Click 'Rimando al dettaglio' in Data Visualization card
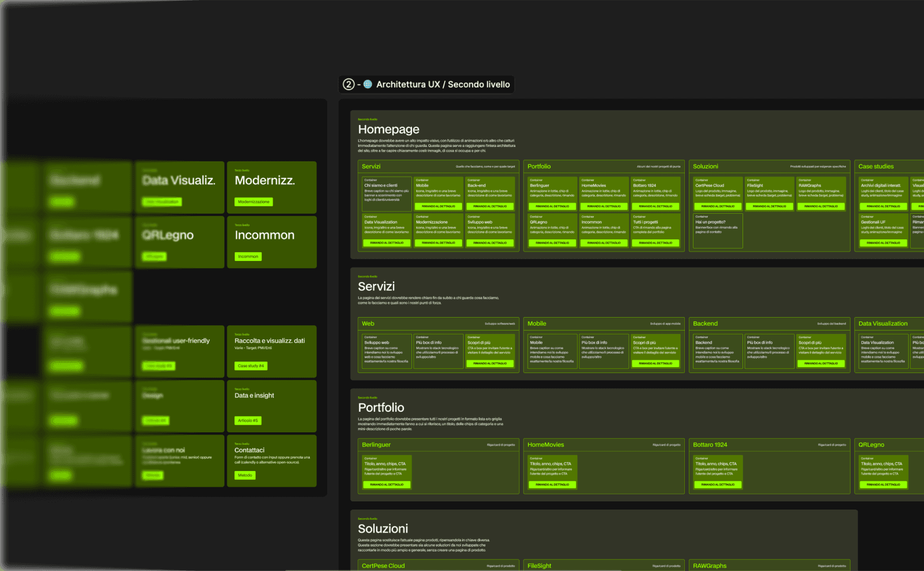The height and width of the screenshot is (571, 924). click(x=387, y=243)
